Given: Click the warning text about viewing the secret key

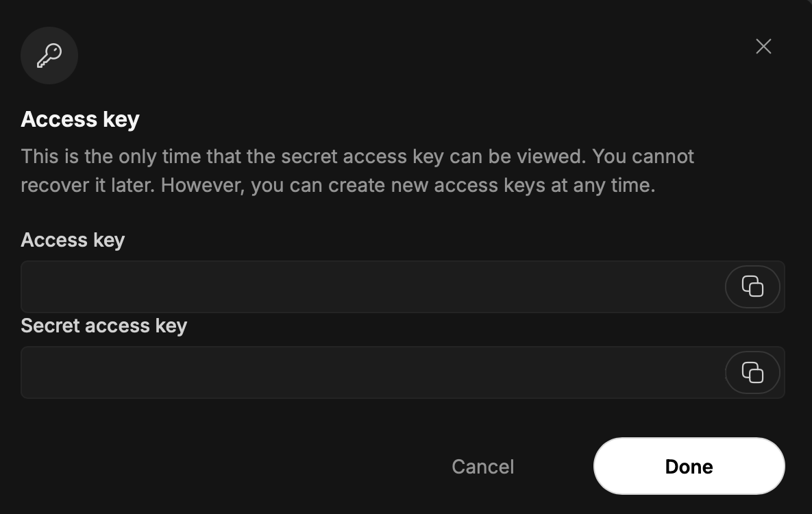Looking at the screenshot, I should click(x=357, y=171).
